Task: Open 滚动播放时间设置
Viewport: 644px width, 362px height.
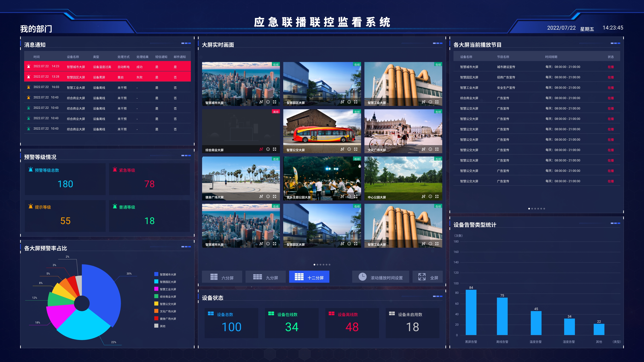Action: [381, 277]
